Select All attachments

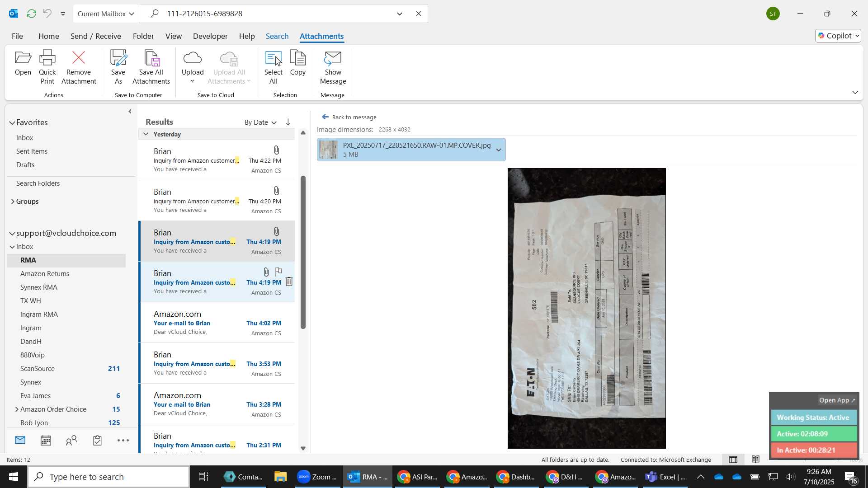[273, 67]
